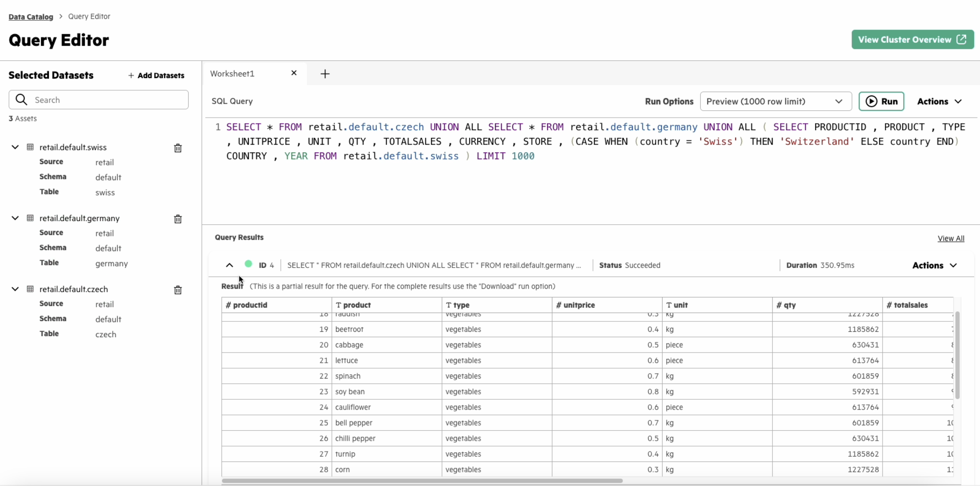The height and width of the screenshot is (486, 980).
Task: Click the dataset Search input field
Action: pyautogui.click(x=99, y=100)
